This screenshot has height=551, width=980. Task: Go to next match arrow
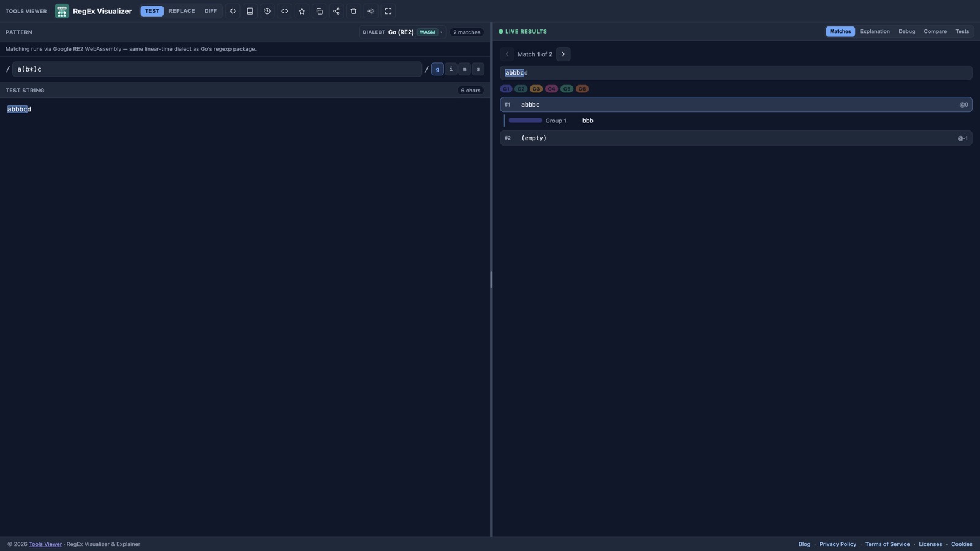pyautogui.click(x=563, y=54)
